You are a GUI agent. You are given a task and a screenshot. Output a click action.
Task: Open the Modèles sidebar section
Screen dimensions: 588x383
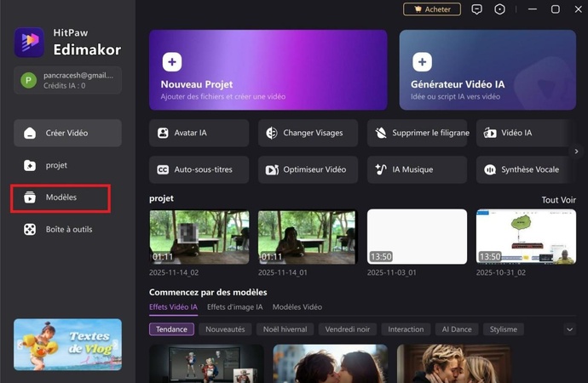coord(61,197)
